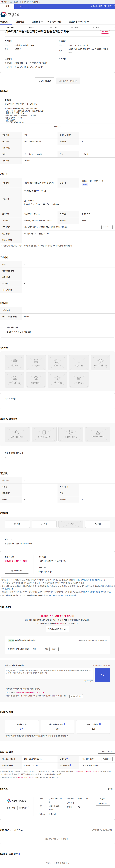
Task: Select the 주택자금 지원 welfare icon
Action: click(x=14, y=380)
